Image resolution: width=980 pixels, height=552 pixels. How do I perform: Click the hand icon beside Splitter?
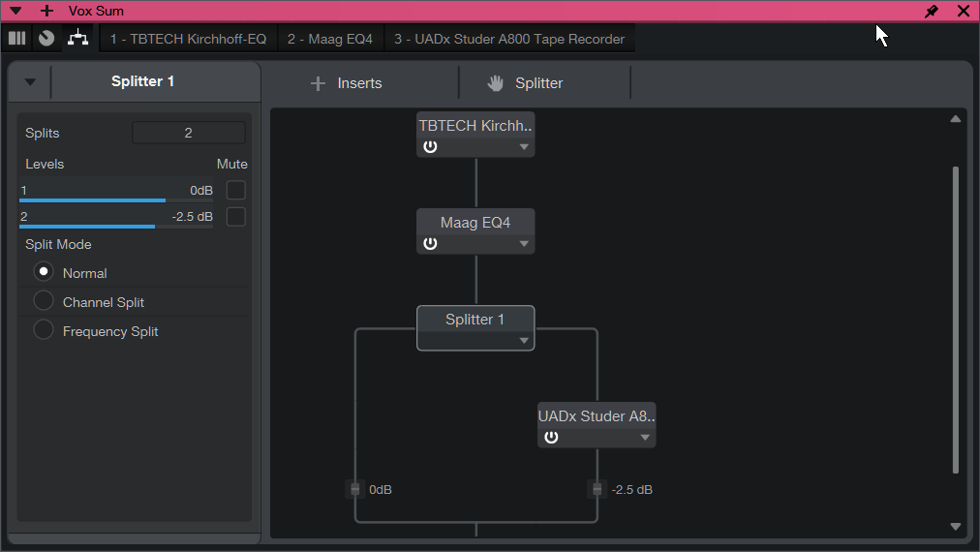[496, 83]
